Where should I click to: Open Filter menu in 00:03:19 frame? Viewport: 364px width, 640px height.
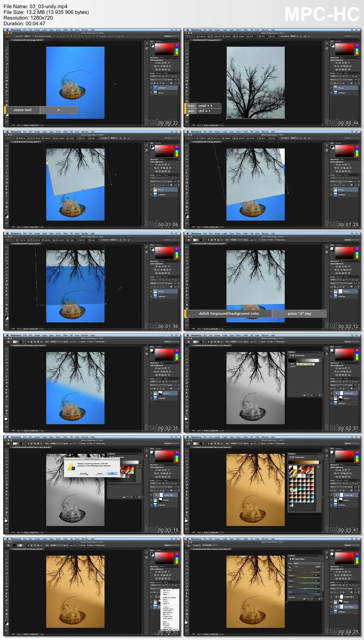click(65, 437)
